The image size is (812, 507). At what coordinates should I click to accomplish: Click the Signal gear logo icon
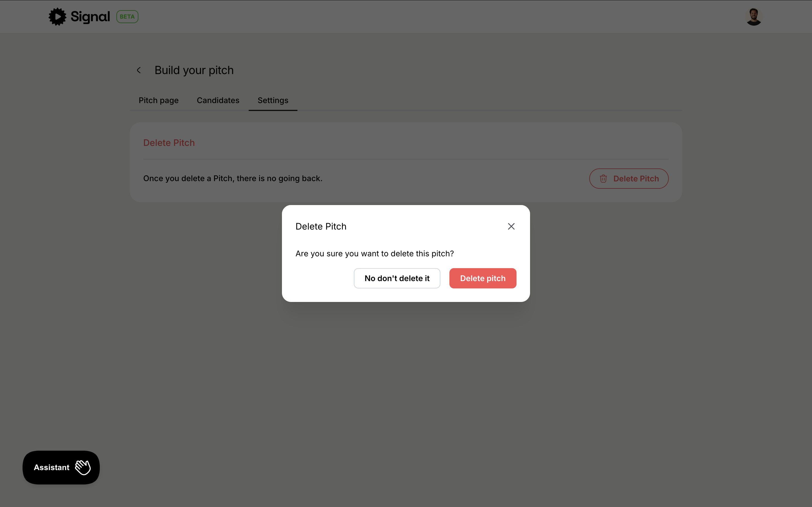58,16
